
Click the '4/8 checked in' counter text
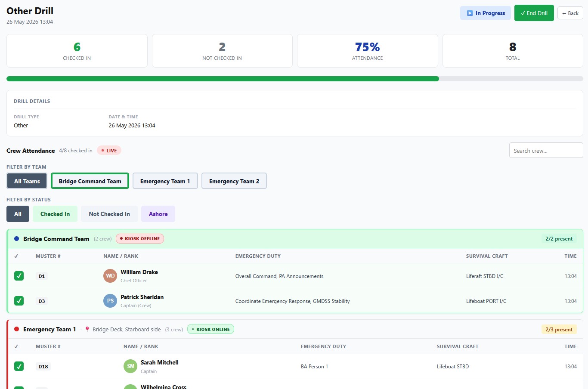tap(76, 151)
